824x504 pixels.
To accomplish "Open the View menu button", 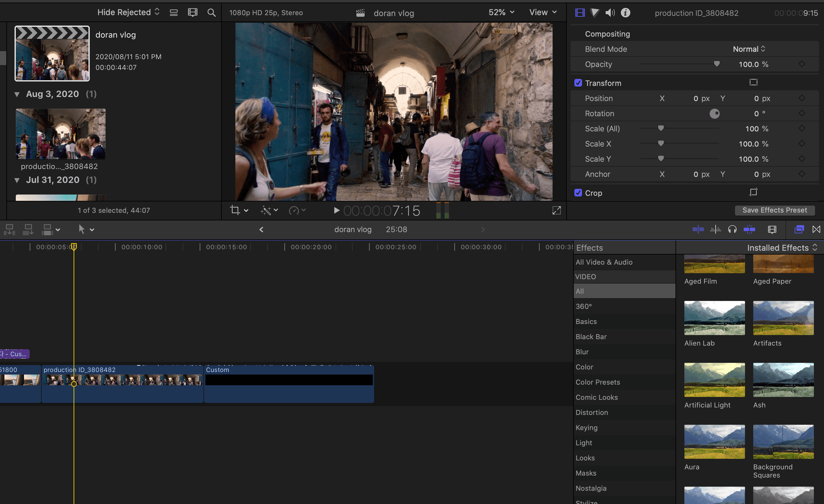I will [x=543, y=12].
